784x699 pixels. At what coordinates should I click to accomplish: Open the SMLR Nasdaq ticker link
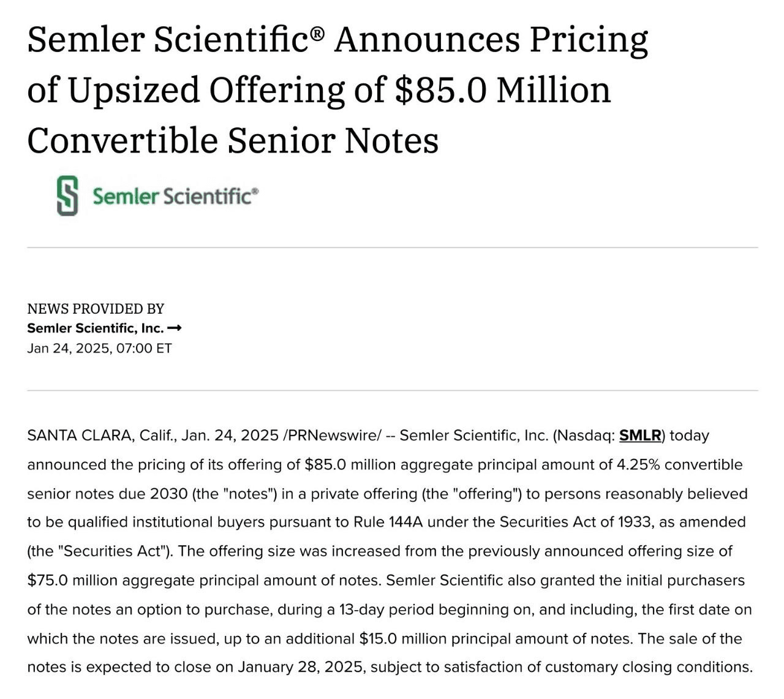(x=640, y=436)
